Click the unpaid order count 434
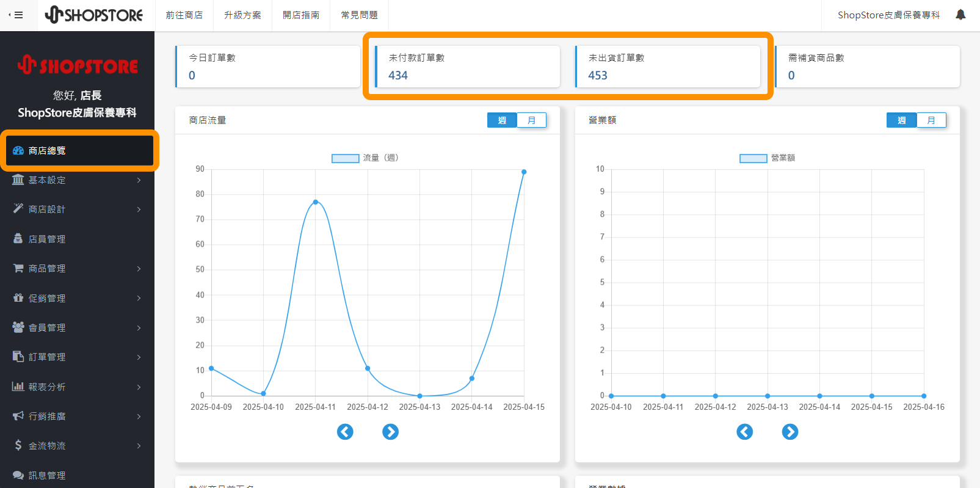This screenshot has width=980, height=488. click(x=398, y=75)
